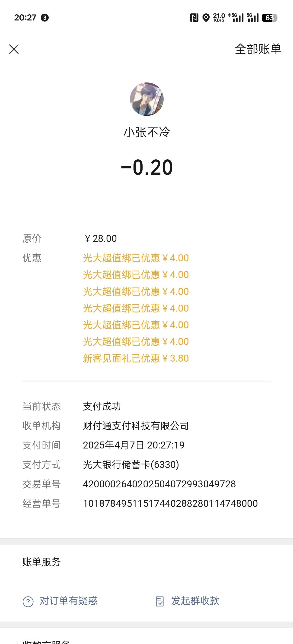Tap the NFC status bar icon
The width and height of the screenshot is (293, 644).
point(194,18)
